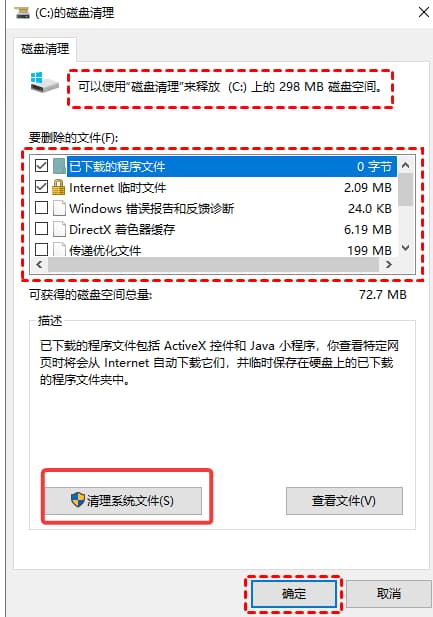Select the 传递优化文件 list item
Image resolution: width=433 pixels, height=617 pixels.
pyautogui.click(x=214, y=250)
